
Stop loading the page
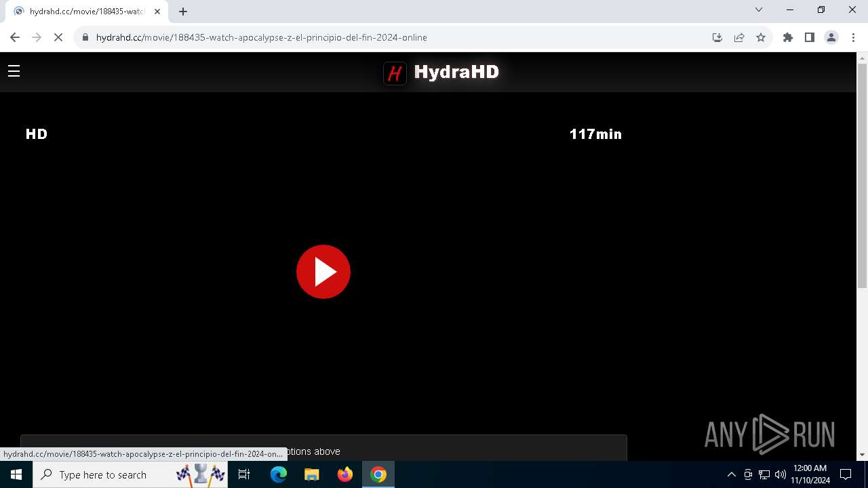pos(58,37)
